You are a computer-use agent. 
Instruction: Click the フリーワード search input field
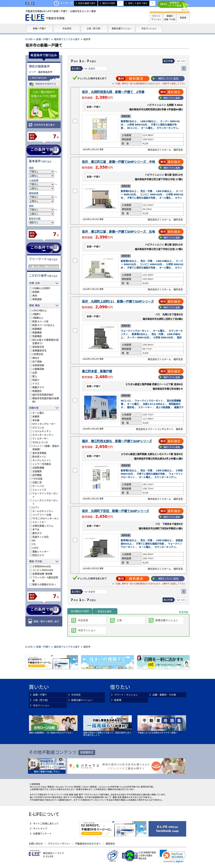point(44,266)
